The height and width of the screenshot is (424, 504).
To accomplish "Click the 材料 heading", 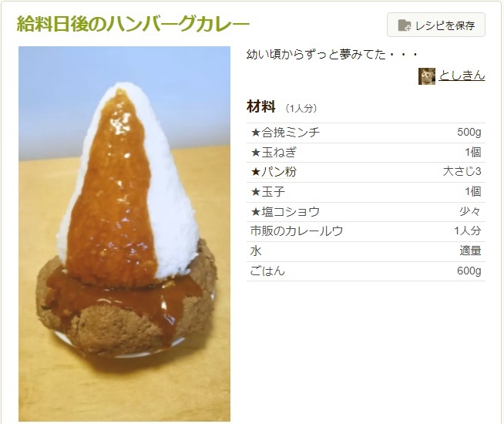I will (x=260, y=106).
